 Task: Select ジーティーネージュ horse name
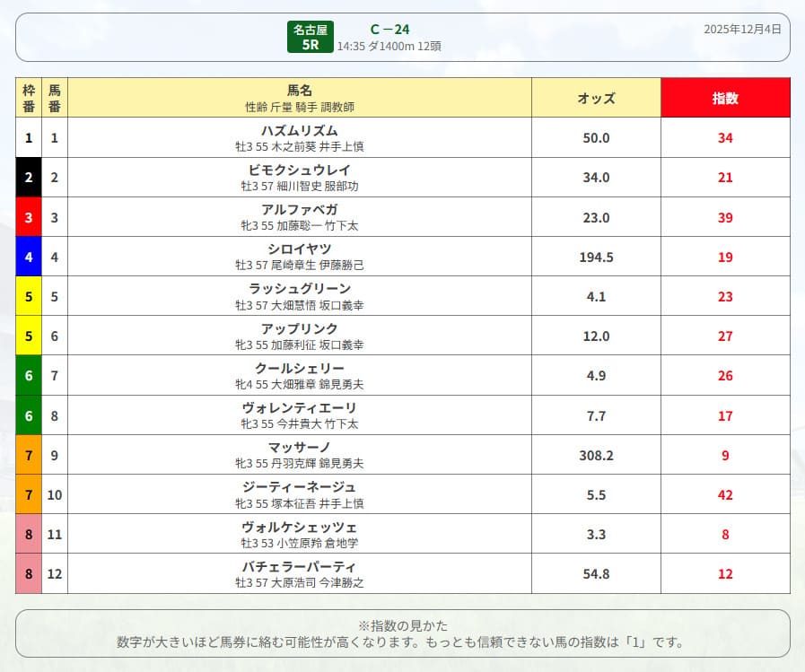pyautogui.click(x=300, y=487)
